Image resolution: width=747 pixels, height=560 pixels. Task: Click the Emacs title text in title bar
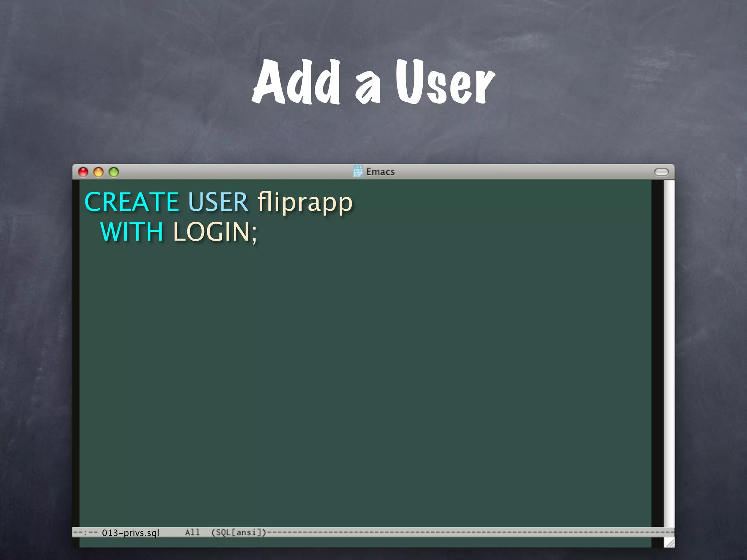[380, 172]
